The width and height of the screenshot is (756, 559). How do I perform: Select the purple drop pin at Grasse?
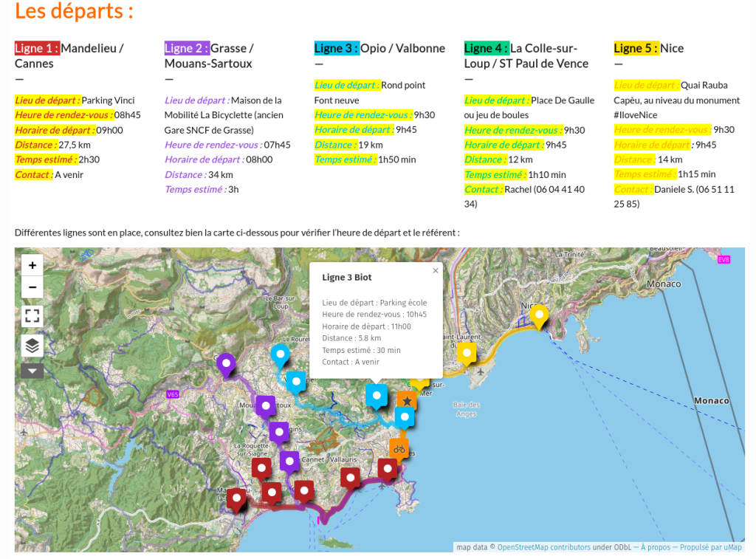pos(226,363)
